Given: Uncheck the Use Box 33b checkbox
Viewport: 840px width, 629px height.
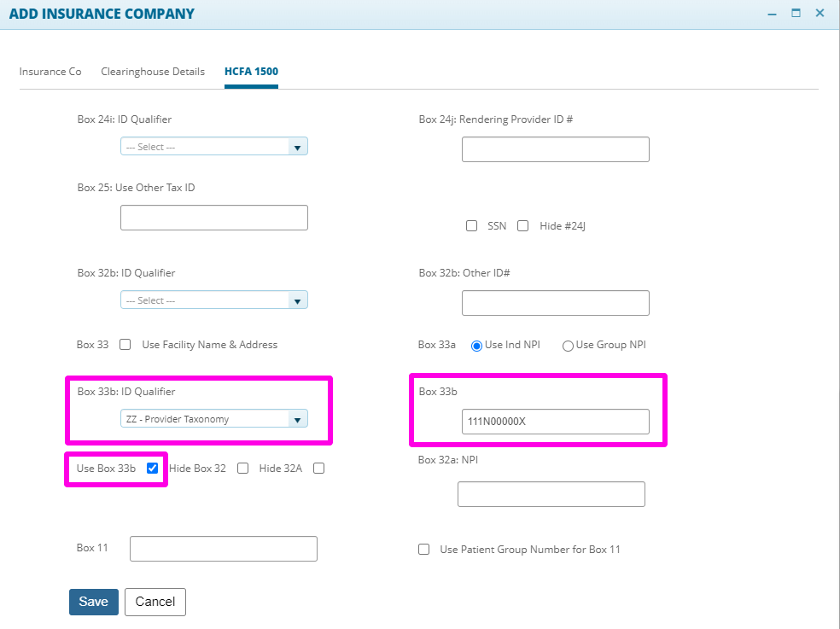Looking at the screenshot, I should (152, 468).
